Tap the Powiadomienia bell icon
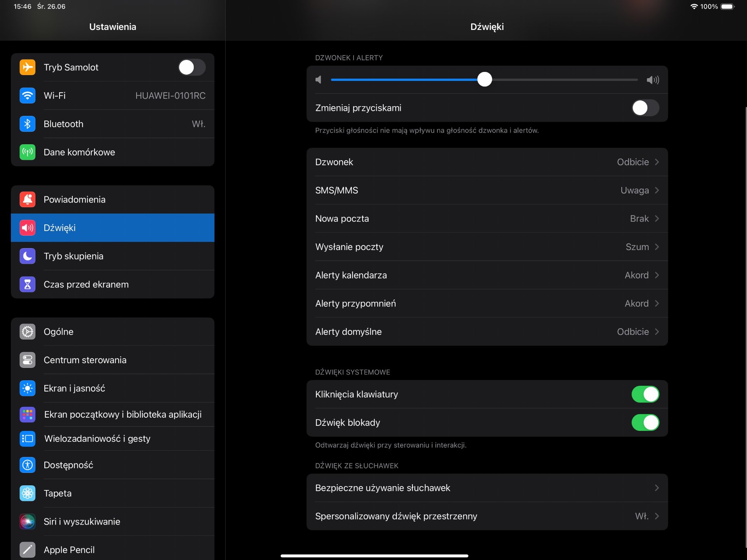 click(x=27, y=199)
